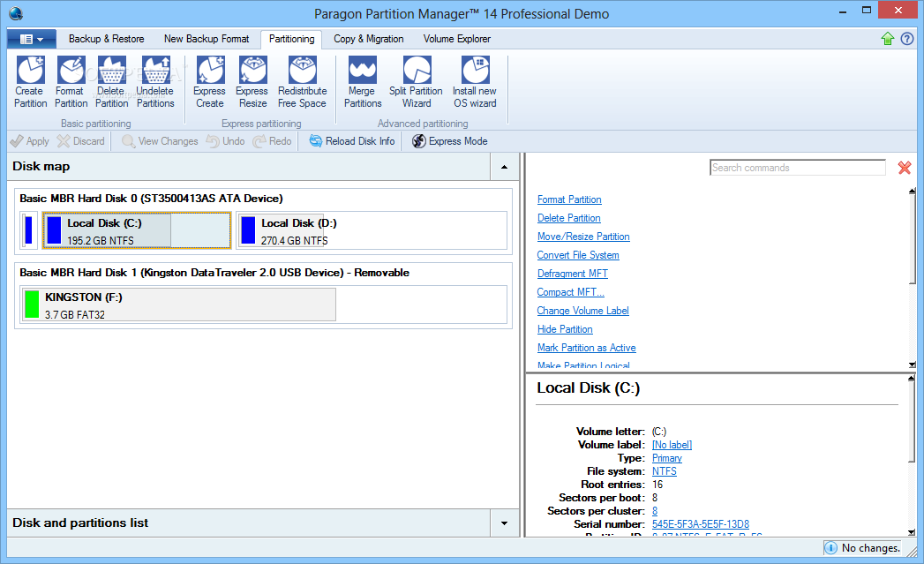Click the Create Partition icon
The width and height of the screenshot is (924, 564).
click(x=30, y=82)
